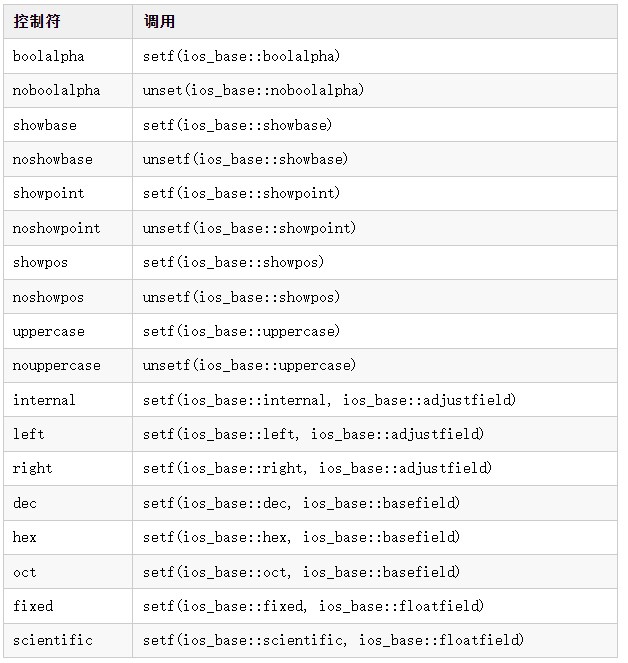628x663 pixels.
Task: Click the dec manipulator cell
Action: [25, 503]
